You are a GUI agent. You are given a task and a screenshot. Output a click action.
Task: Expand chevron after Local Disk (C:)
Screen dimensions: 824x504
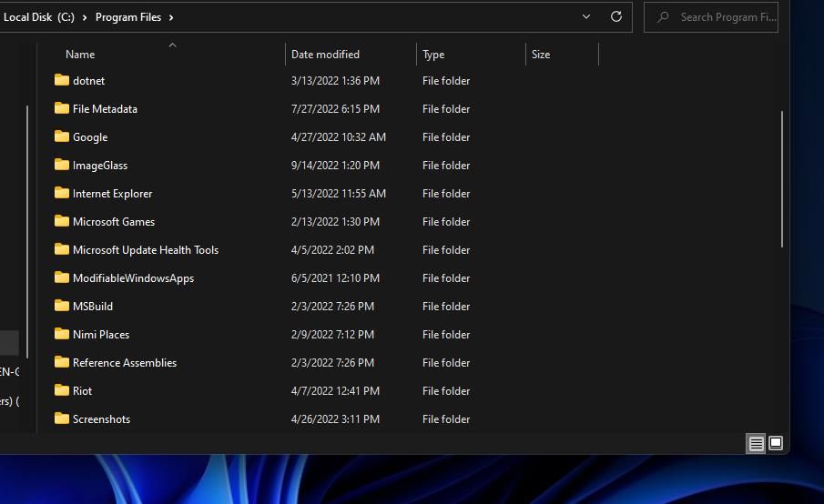click(84, 17)
